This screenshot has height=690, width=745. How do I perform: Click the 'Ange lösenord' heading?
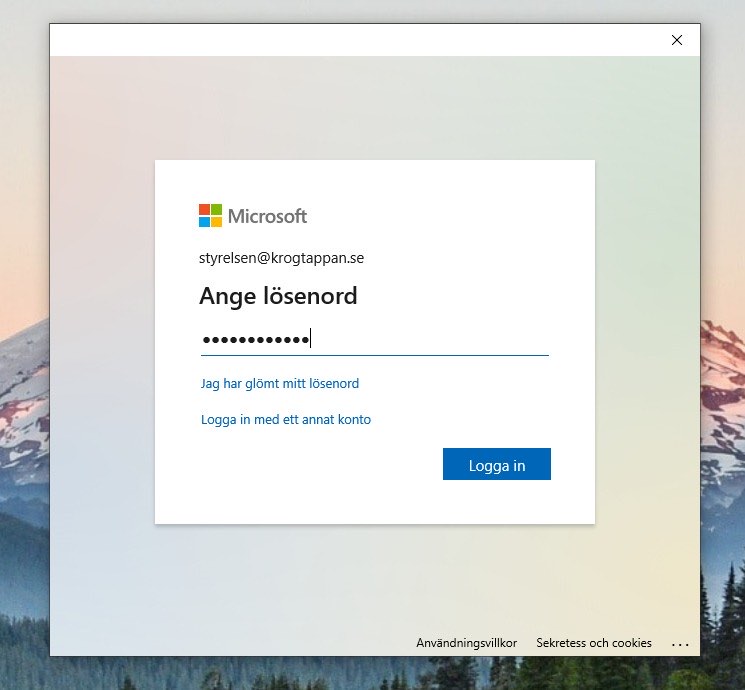coord(278,296)
